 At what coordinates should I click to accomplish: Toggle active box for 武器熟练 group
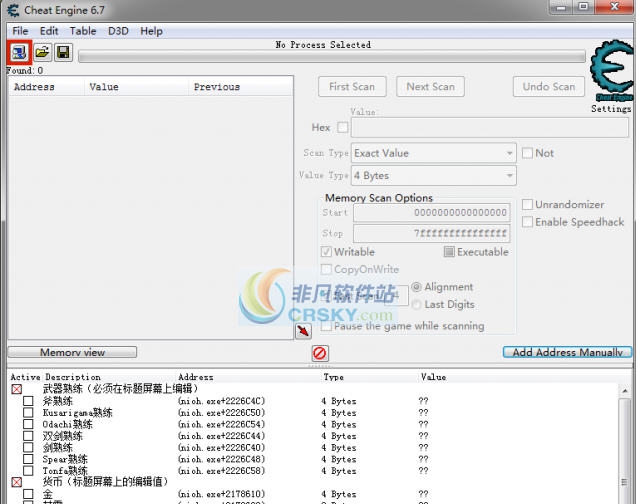coord(17,389)
